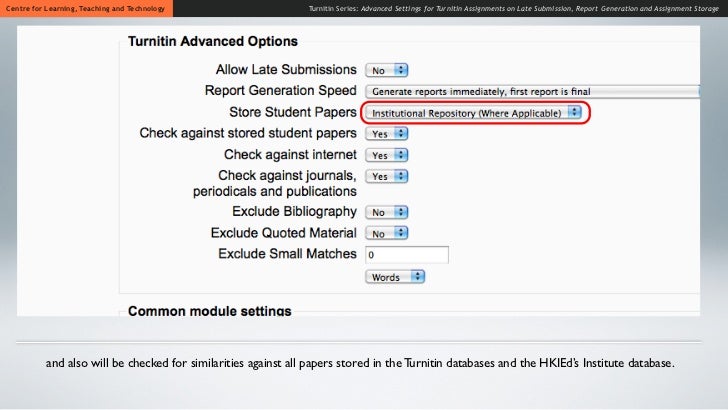This screenshot has width=728, height=410.
Task: Click the Turnitin Advanced Options heading
Action: 213,41
